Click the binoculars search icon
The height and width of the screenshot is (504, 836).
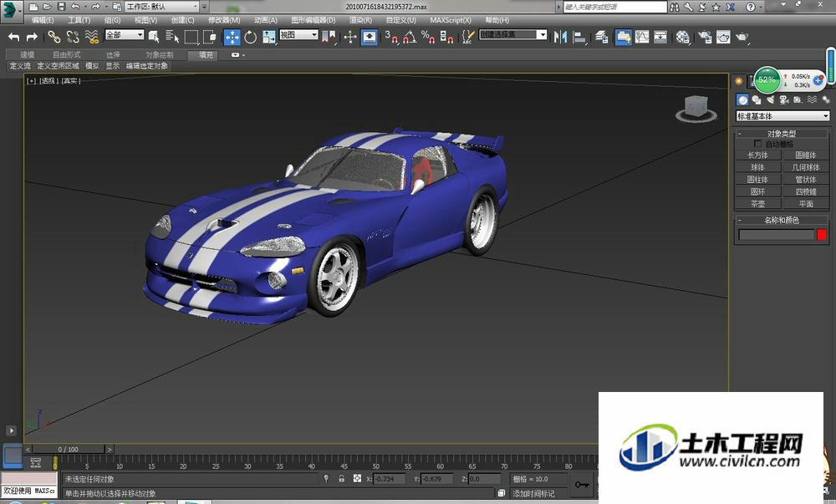[675, 7]
